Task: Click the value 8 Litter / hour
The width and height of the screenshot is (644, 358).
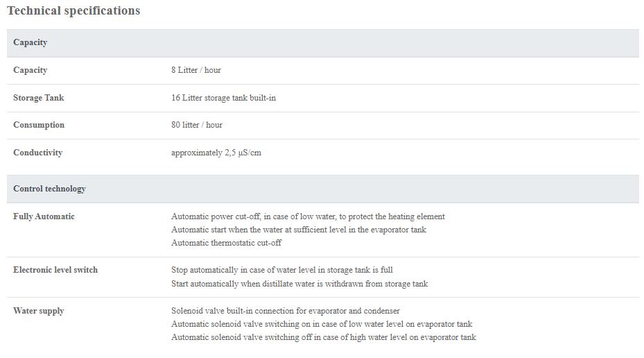Action: (x=196, y=70)
